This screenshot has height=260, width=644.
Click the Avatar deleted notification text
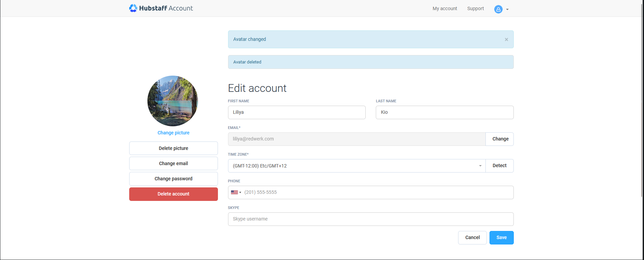(247, 62)
